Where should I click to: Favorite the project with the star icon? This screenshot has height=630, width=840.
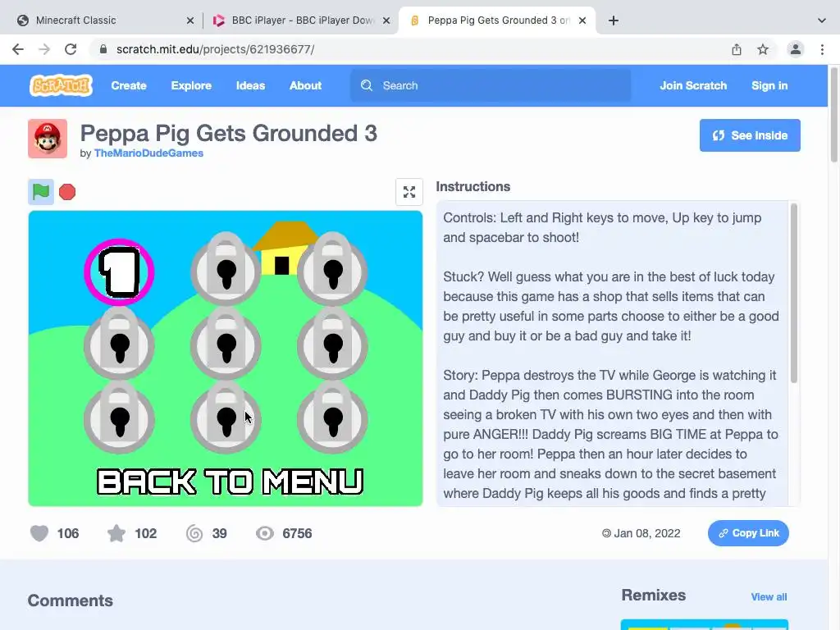point(116,533)
